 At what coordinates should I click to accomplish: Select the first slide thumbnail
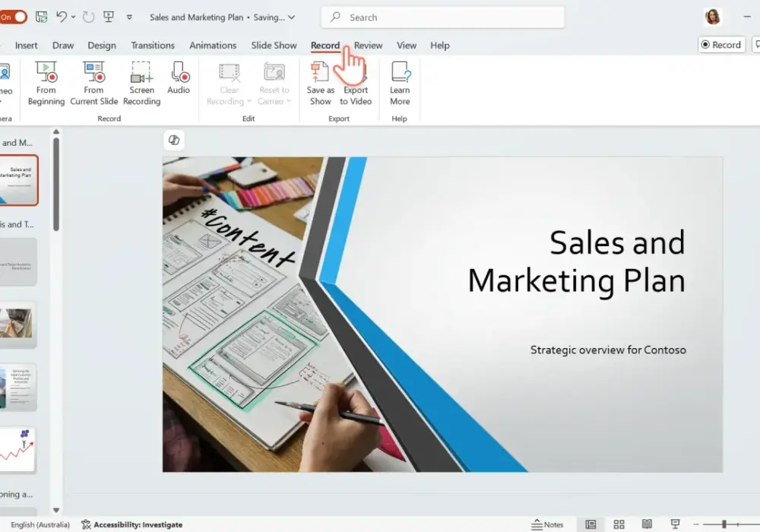[18, 180]
